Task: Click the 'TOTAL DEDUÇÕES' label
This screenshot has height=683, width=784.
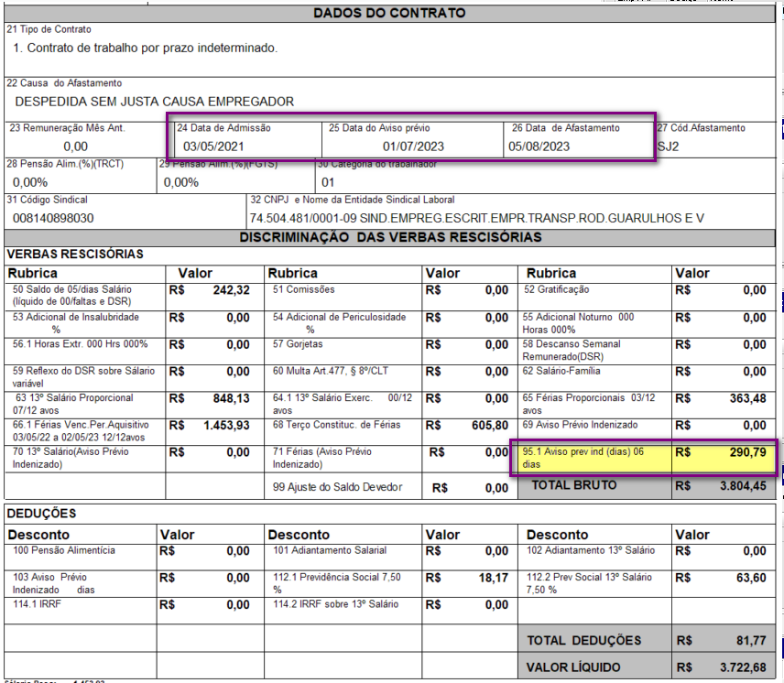Action: tap(584, 641)
